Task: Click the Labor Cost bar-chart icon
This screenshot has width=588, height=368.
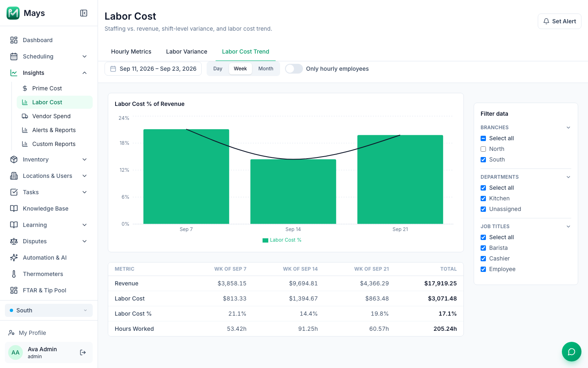Action: coord(25,102)
